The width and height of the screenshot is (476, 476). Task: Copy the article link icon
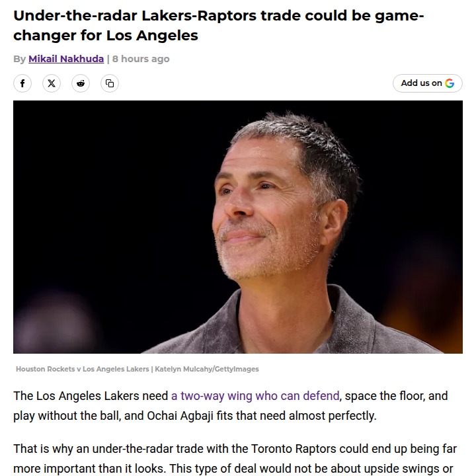[110, 83]
